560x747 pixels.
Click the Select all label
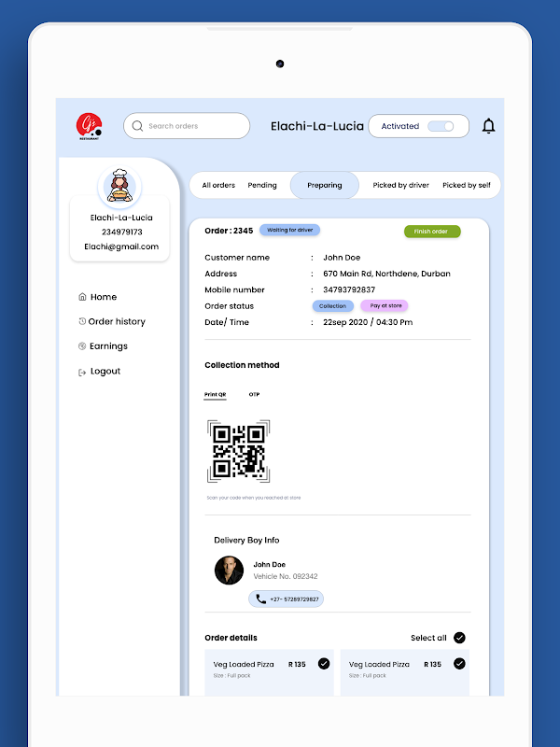[428, 638]
